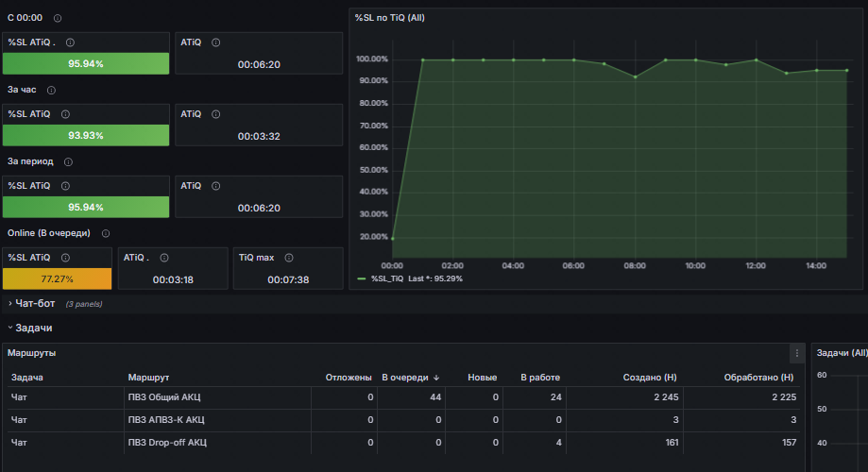Open the Маршруты panel three-dot menu
Viewport: 868px width, 472px height.
tap(797, 353)
